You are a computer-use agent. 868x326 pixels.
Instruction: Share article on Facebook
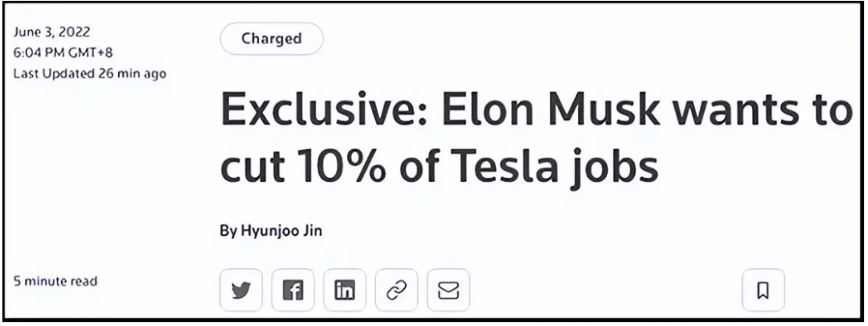pos(293,291)
